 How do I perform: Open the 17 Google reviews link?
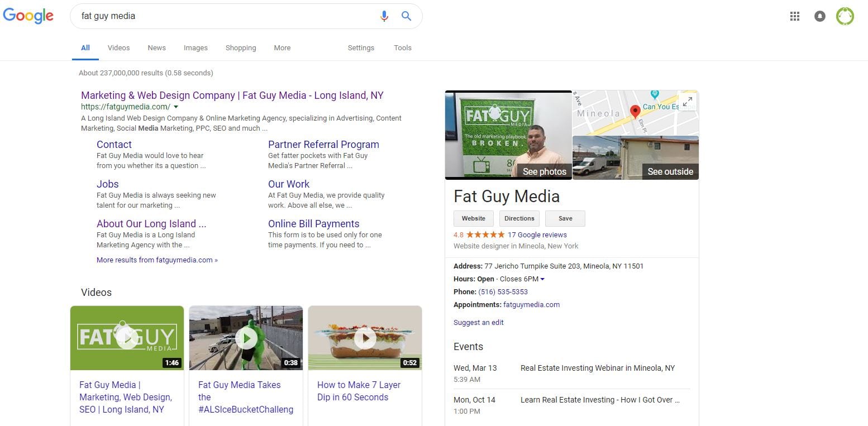pyautogui.click(x=537, y=235)
